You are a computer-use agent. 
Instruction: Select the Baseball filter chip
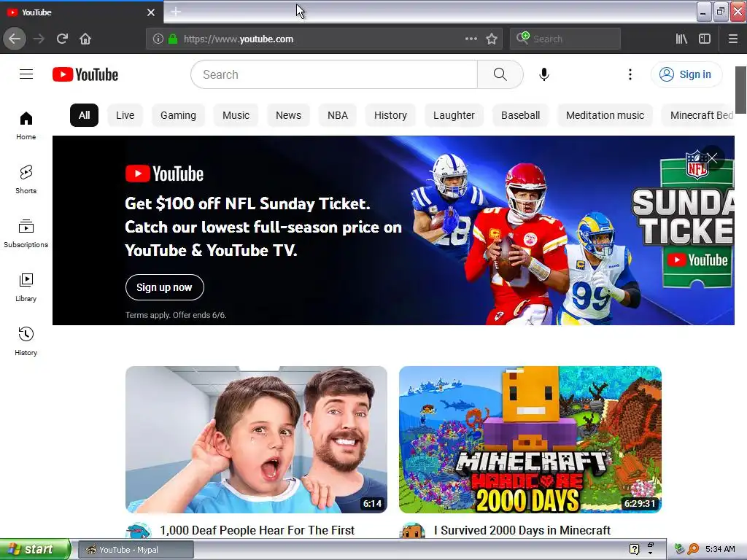(520, 115)
